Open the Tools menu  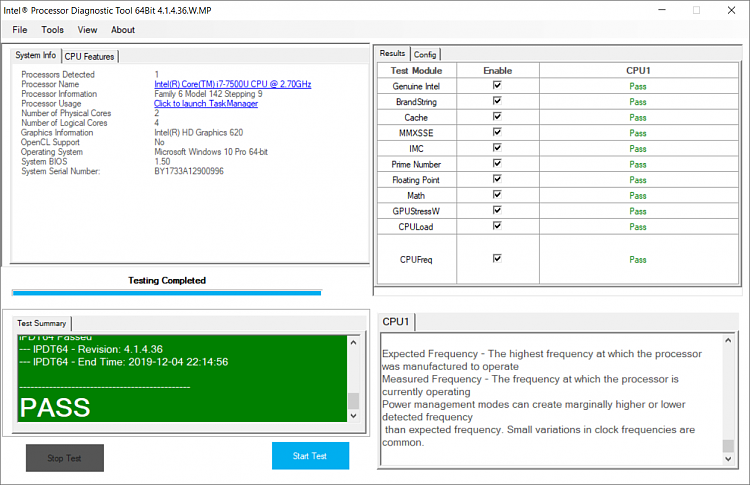click(x=52, y=30)
